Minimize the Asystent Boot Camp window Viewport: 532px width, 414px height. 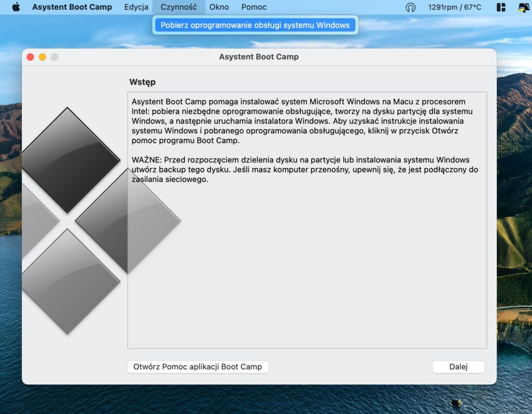pyautogui.click(x=43, y=57)
